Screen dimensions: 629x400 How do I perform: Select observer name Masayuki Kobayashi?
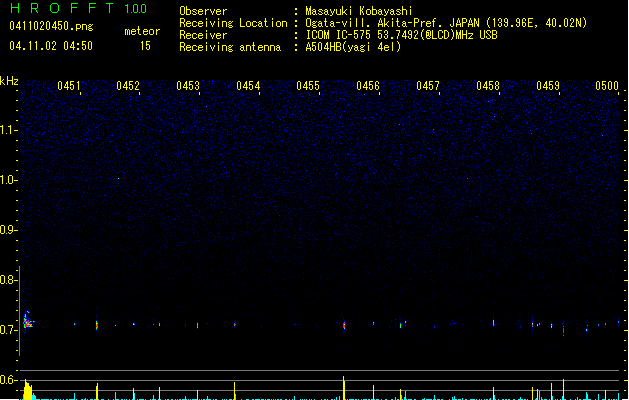coord(358,11)
